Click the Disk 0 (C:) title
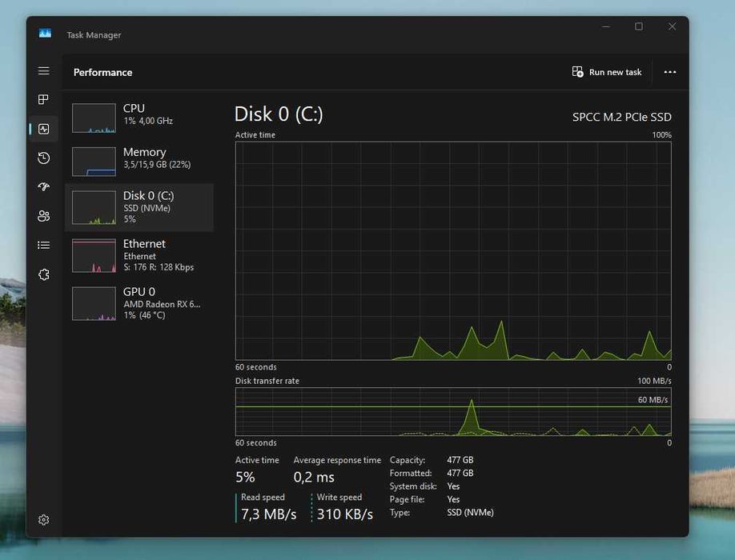Viewport: 735px width, 560px height. pyautogui.click(x=279, y=114)
